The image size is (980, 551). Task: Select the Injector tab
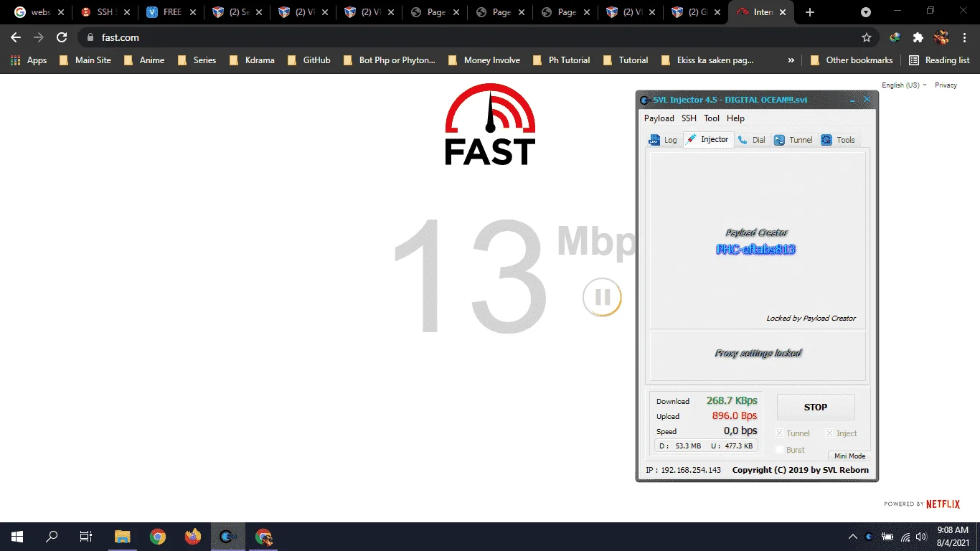(707, 139)
